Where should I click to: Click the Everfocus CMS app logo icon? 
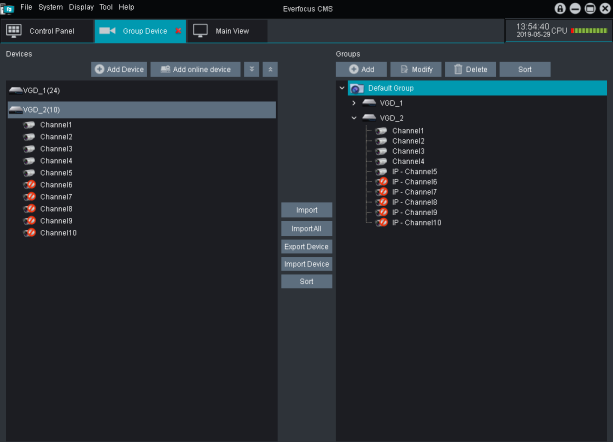click(7, 8)
